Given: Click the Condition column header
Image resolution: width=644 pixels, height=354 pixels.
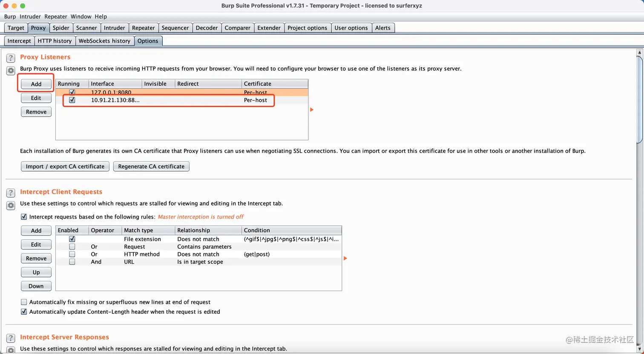Looking at the screenshot, I should pos(291,230).
